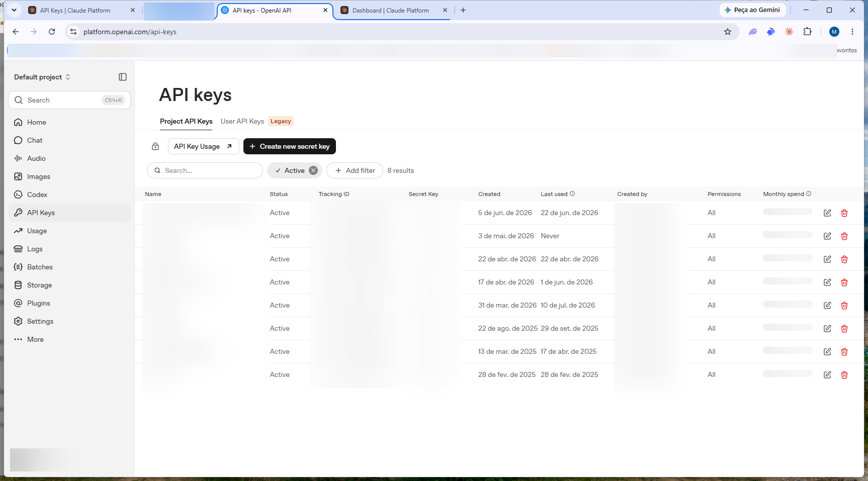Viewport: 868px width, 481px height.
Task: Open Images section in sidebar
Action: click(x=69, y=176)
